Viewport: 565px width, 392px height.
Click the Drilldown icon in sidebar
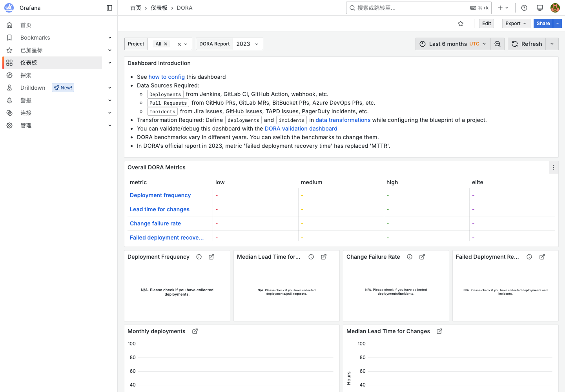9,88
